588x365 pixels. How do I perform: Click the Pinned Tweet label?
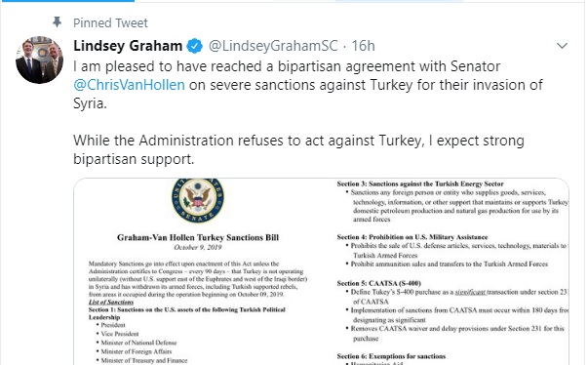(110, 23)
